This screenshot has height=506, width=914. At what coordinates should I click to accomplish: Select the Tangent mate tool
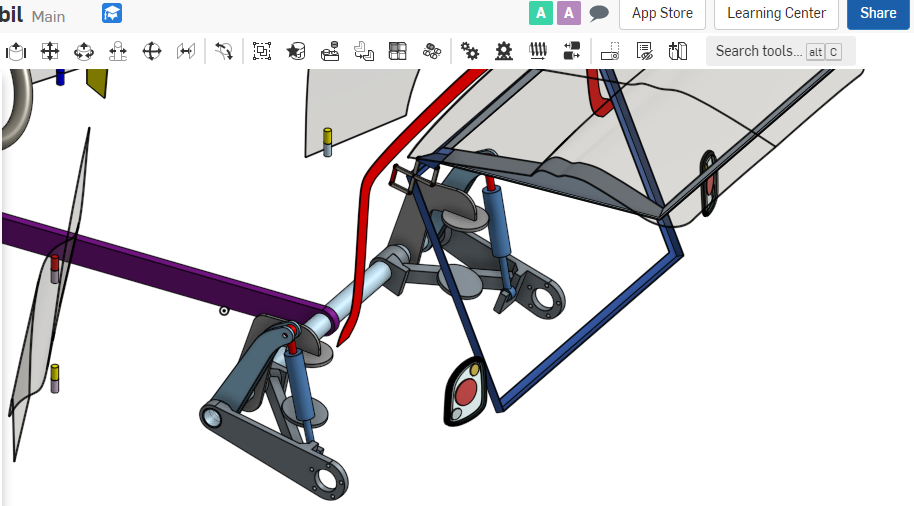[223, 51]
